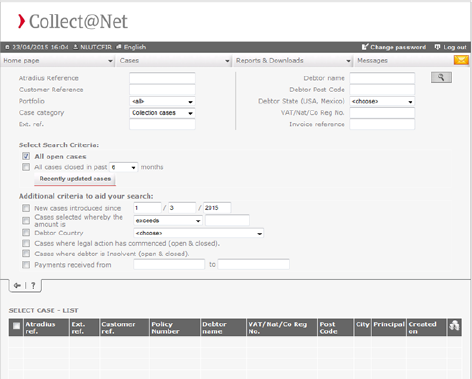Click the Recently updated cases button
This screenshot has width=472, height=379.
[75, 179]
